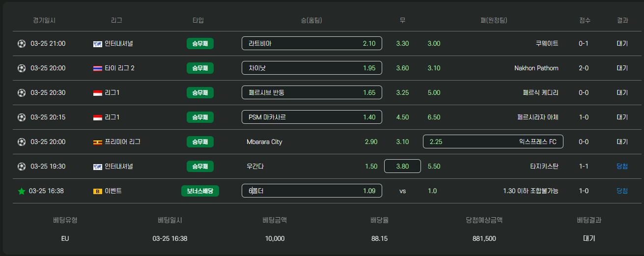Viewport: 644px width, 256px height.
Task: Click the soccer ball icon for 03-25 21:00 match
Action: click(x=21, y=43)
